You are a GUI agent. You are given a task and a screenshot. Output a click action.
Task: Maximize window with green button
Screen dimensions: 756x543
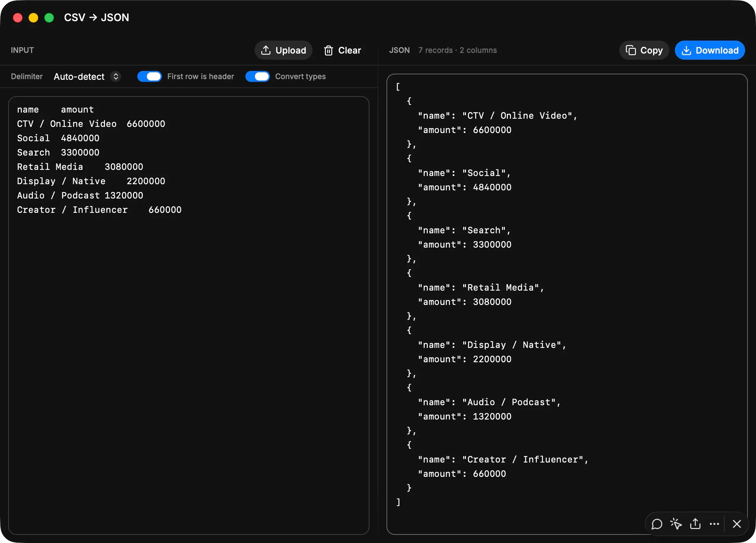(49, 17)
